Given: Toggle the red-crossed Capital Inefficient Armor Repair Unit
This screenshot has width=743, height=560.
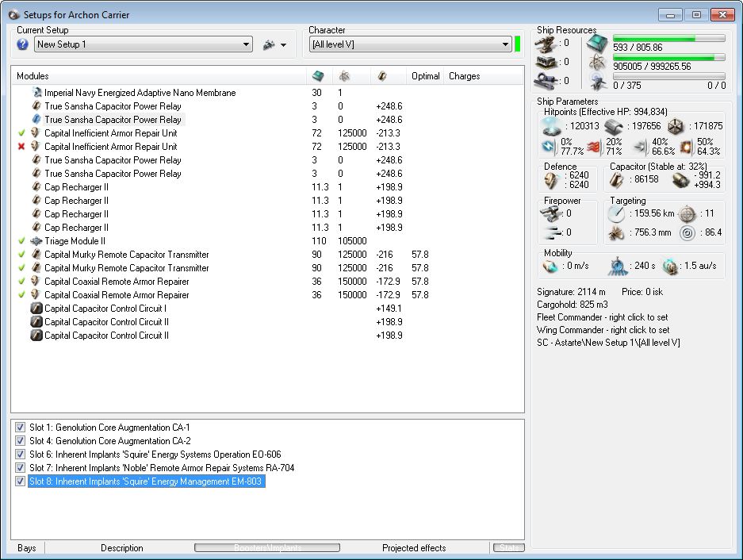Looking at the screenshot, I should 21,147.
